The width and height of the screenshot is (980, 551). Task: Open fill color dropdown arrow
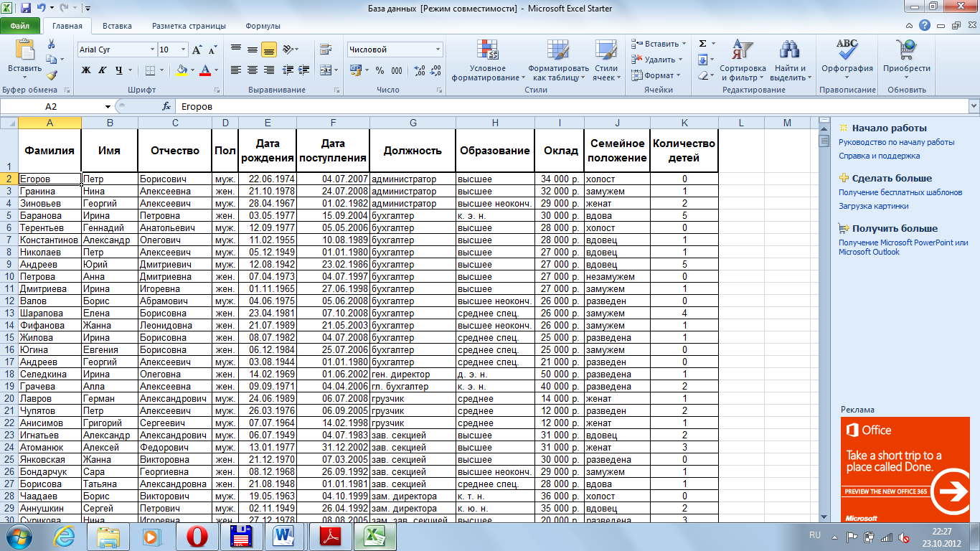(x=192, y=70)
